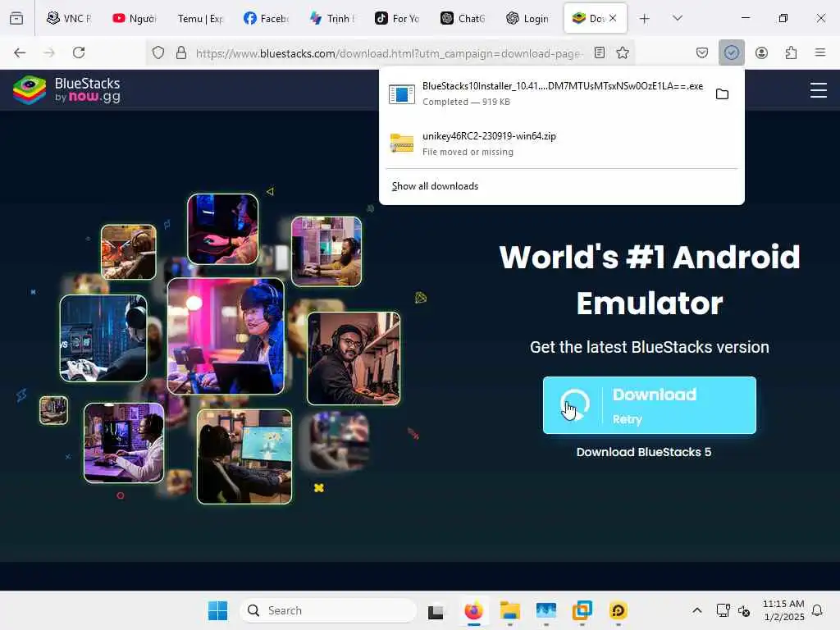840x630 pixels.
Task: Click the Download Retry button
Action: 650,405
